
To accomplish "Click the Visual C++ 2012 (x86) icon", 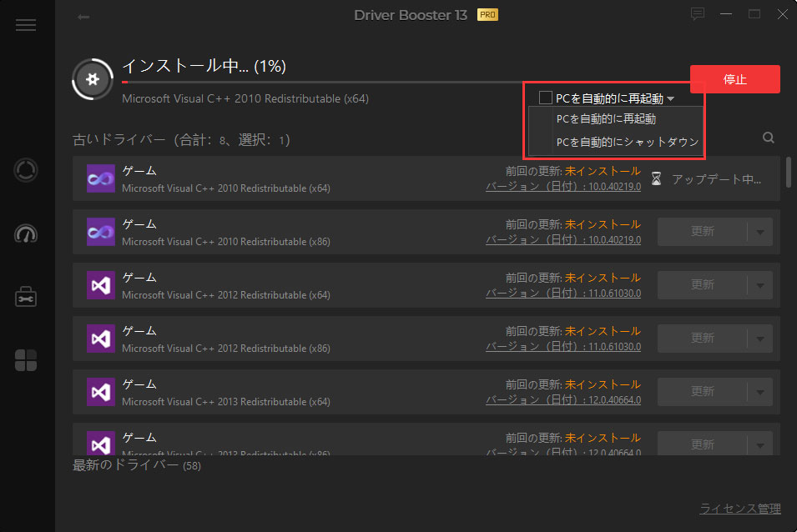I will [x=101, y=338].
